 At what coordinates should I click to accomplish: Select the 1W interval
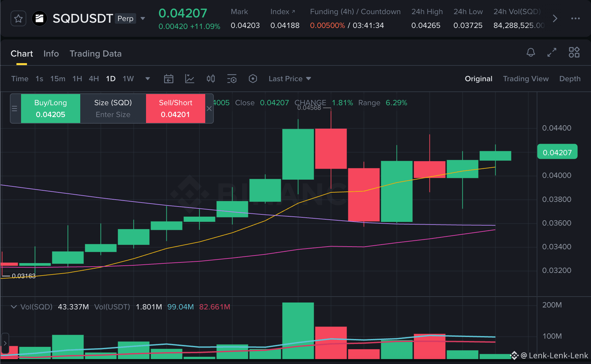coord(128,79)
